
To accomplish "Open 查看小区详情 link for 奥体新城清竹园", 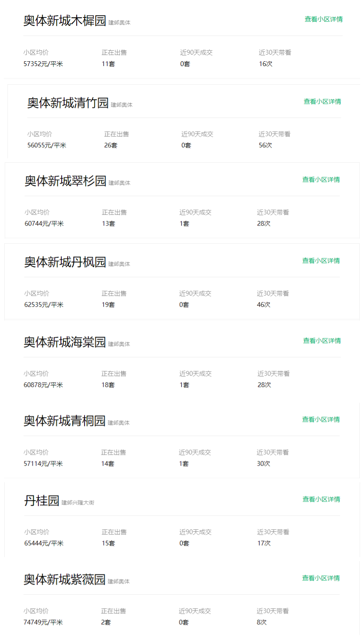I will point(322,102).
